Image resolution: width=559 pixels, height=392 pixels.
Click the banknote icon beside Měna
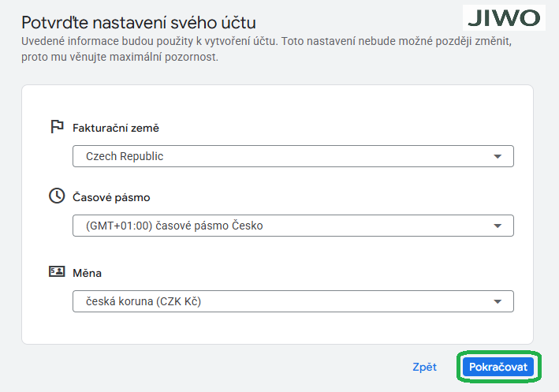56,271
